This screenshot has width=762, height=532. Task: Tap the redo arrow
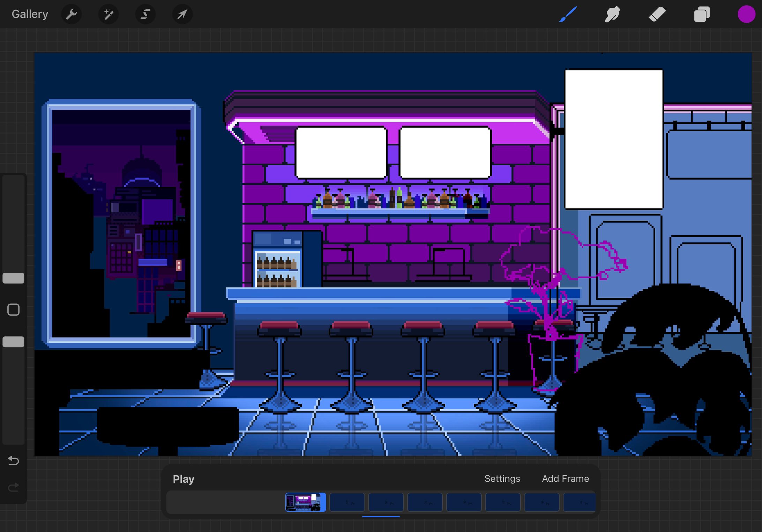tap(13, 487)
